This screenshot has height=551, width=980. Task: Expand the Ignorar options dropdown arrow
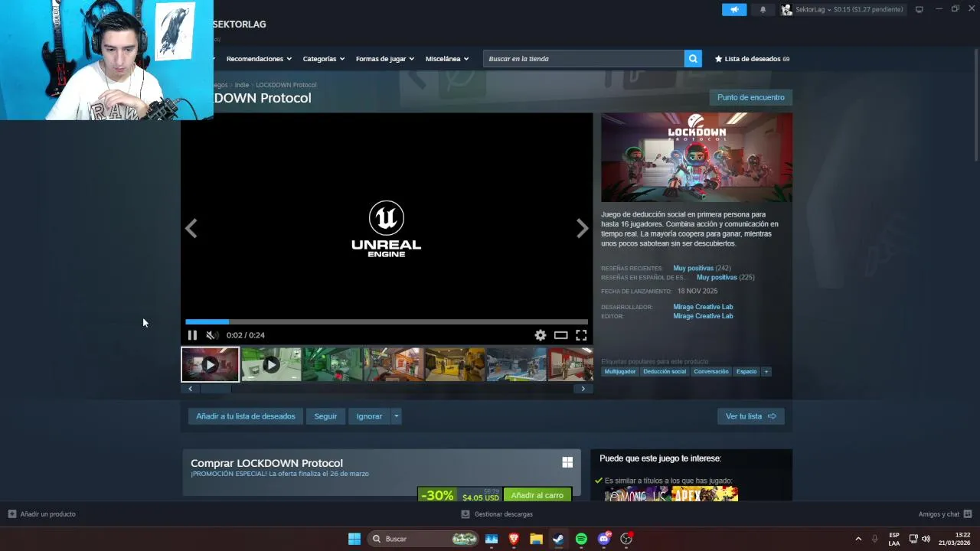(396, 416)
